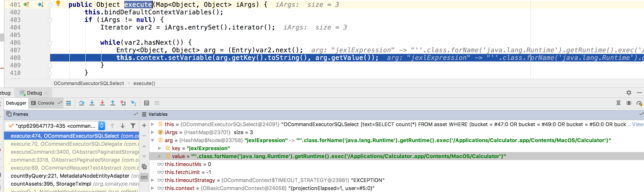Select frame command:3318, OAbstractPaginatedStorage

[71, 160]
